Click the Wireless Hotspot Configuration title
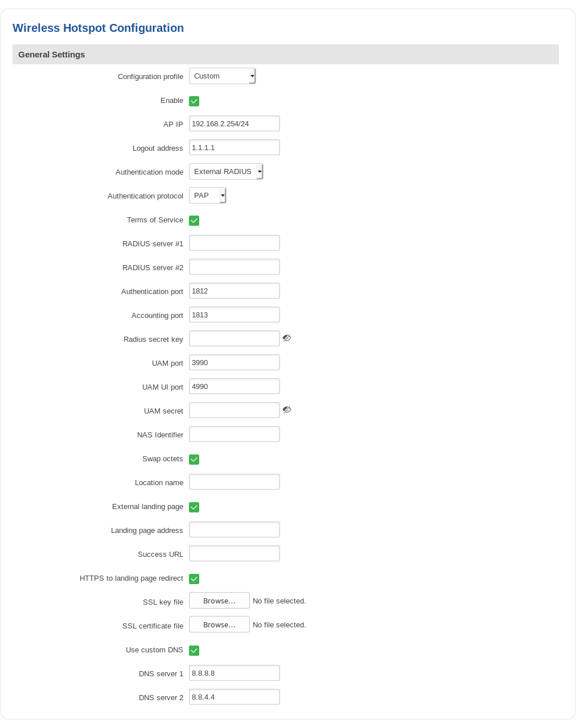Image resolution: width=576 pixels, height=728 pixels. coord(98,28)
